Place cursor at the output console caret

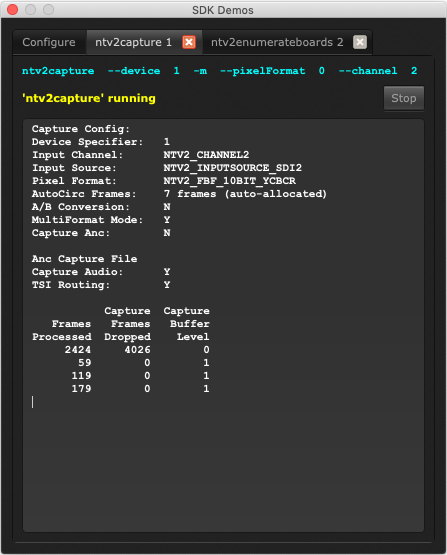[x=33, y=402]
